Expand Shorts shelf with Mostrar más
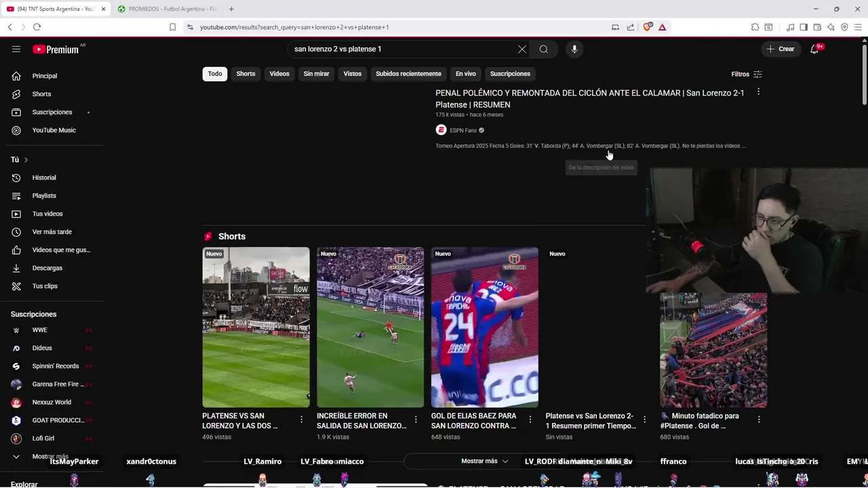868x488 pixels. tap(485, 461)
